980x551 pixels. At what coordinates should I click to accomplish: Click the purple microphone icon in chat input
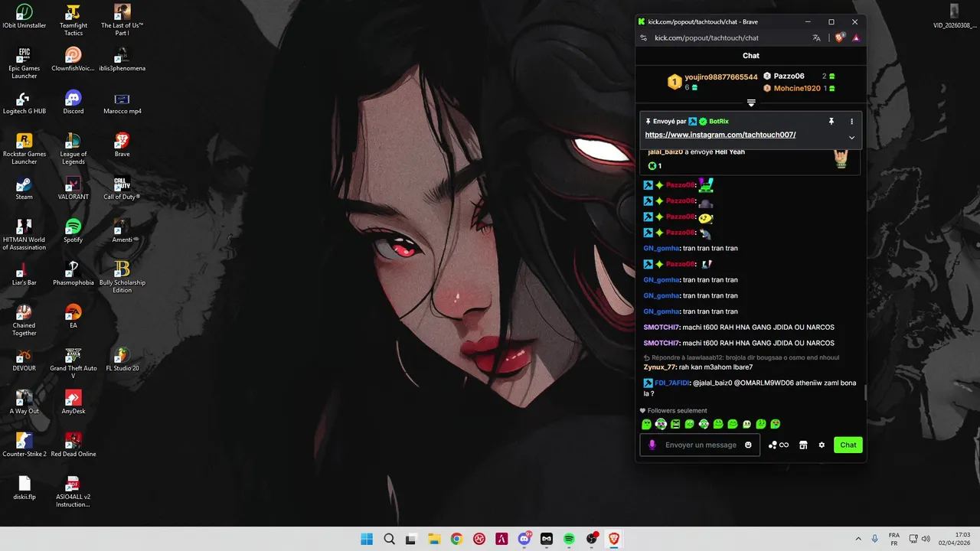(652, 445)
